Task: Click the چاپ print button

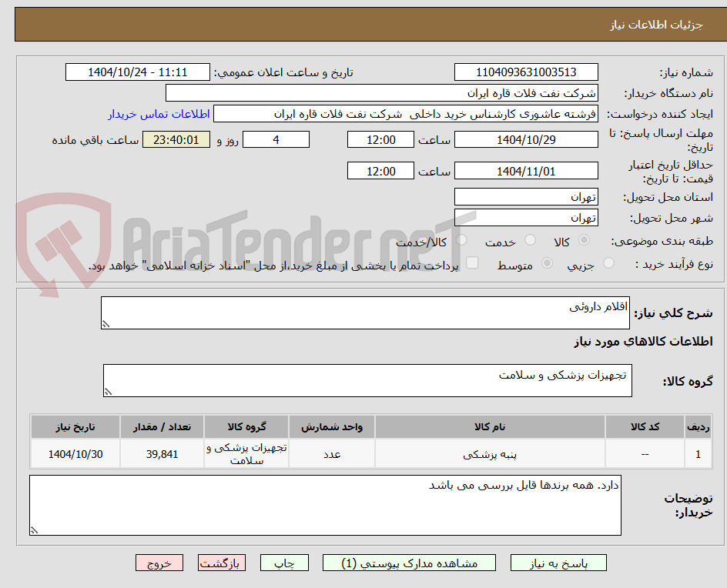Action: pyautogui.click(x=284, y=563)
